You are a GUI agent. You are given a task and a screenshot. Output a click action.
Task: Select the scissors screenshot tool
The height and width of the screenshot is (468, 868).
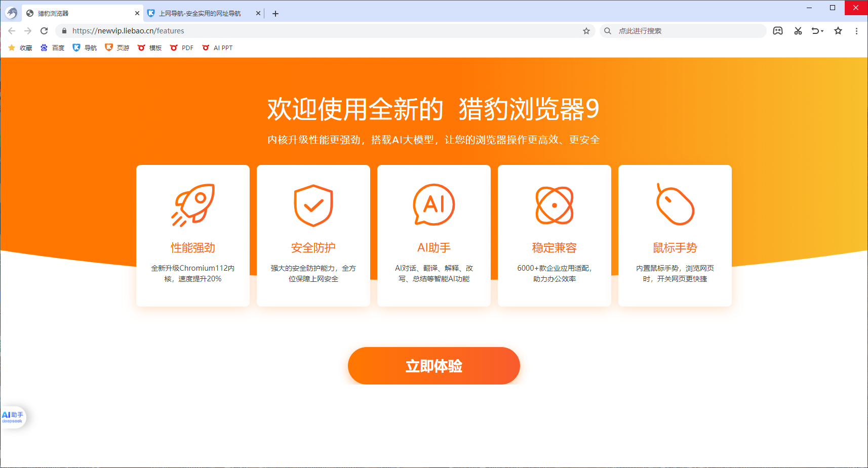click(798, 31)
